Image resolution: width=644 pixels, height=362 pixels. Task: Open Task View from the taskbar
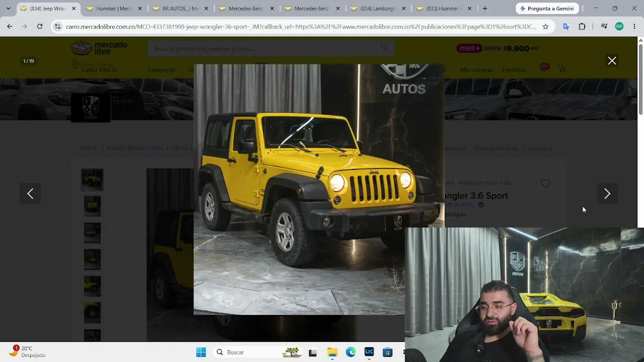pos(312,352)
